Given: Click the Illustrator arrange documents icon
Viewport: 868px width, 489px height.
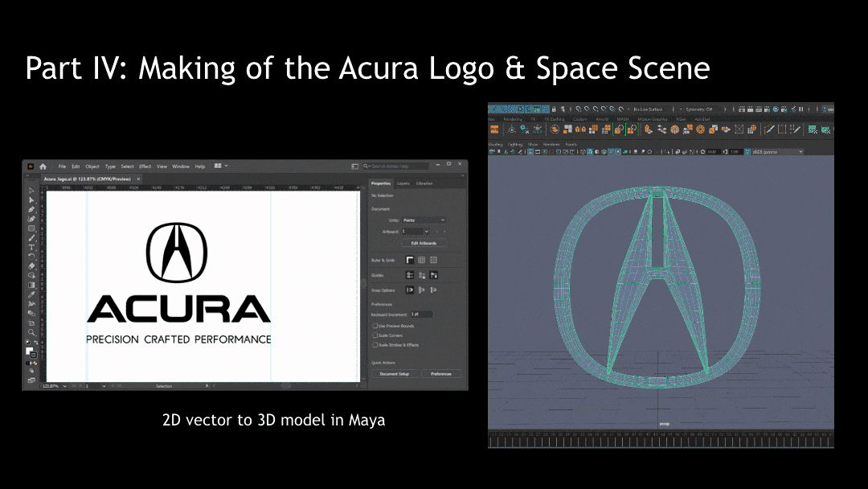Looking at the screenshot, I should tap(218, 166).
